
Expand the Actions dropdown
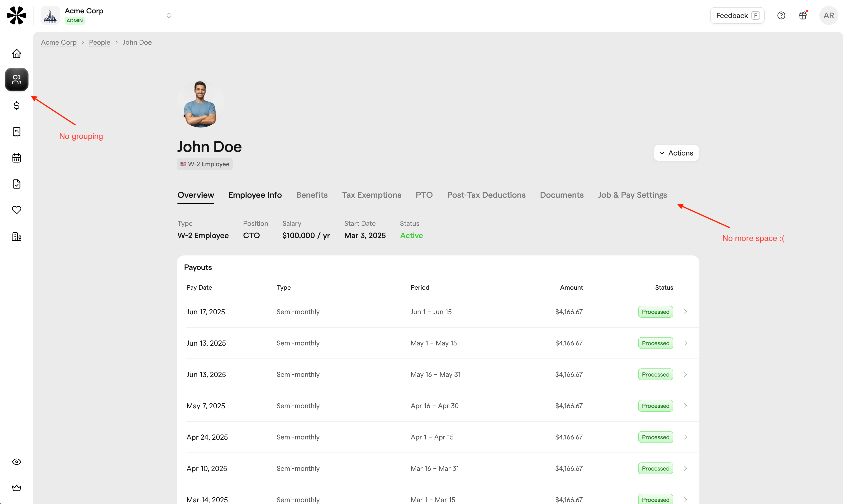click(x=676, y=153)
